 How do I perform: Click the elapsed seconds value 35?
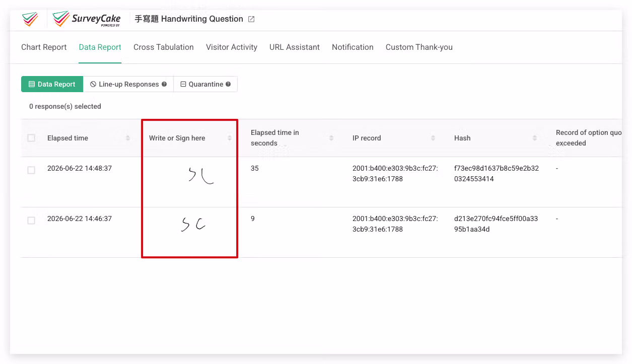[x=255, y=168]
